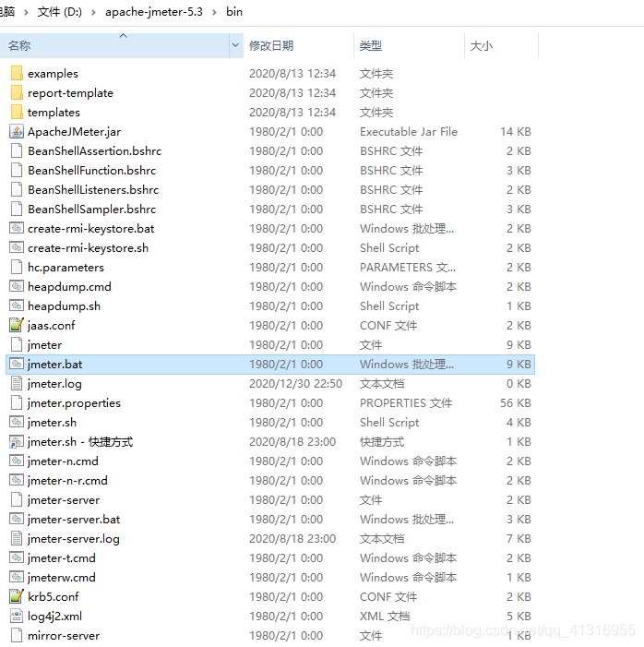Image resolution: width=644 pixels, height=647 pixels.
Task: Expand breadcrumb chevron before bin
Action: coord(215,12)
